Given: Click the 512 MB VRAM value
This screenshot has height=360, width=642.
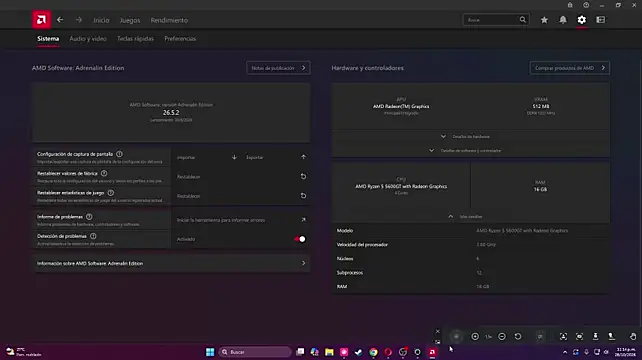Looking at the screenshot, I should pyautogui.click(x=540, y=106).
